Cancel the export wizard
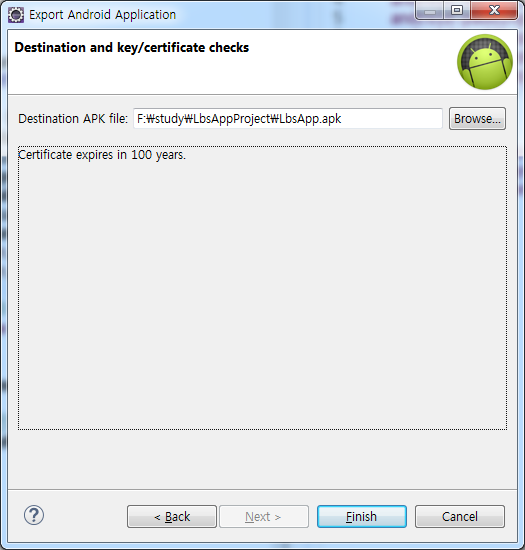The height and width of the screenshot is (550, 525). (460, 516)
